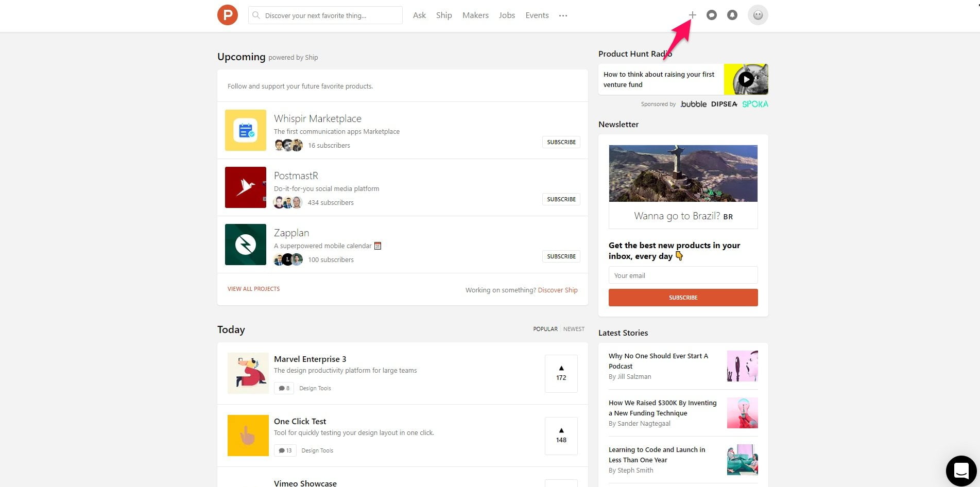Visit the DIPSEA sponsor logo
This screenshot has height=487, width=980.
724,104
